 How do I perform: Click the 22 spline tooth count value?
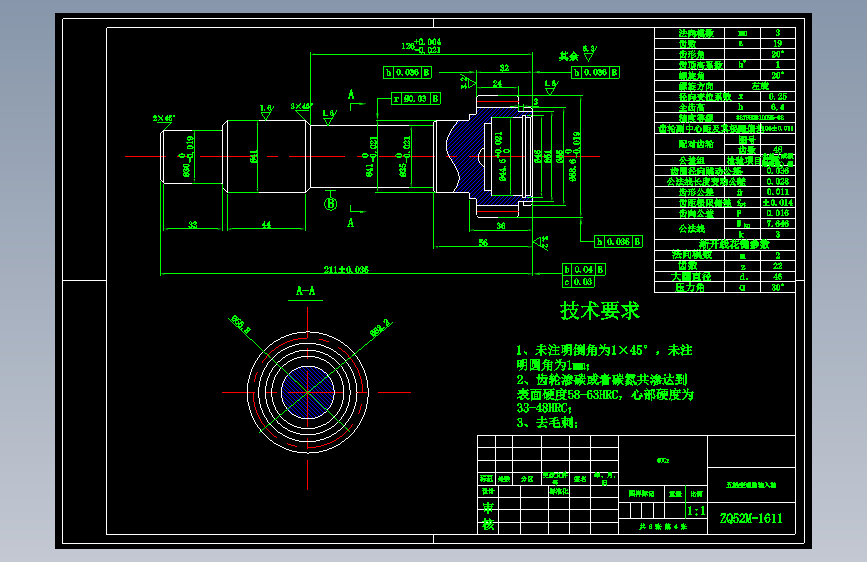[777, 266]
